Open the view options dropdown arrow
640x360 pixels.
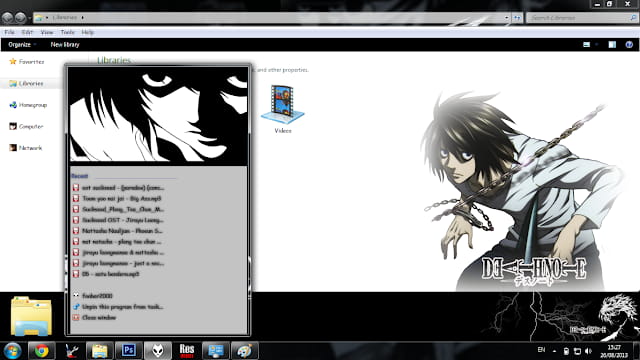tap(596, 44)
